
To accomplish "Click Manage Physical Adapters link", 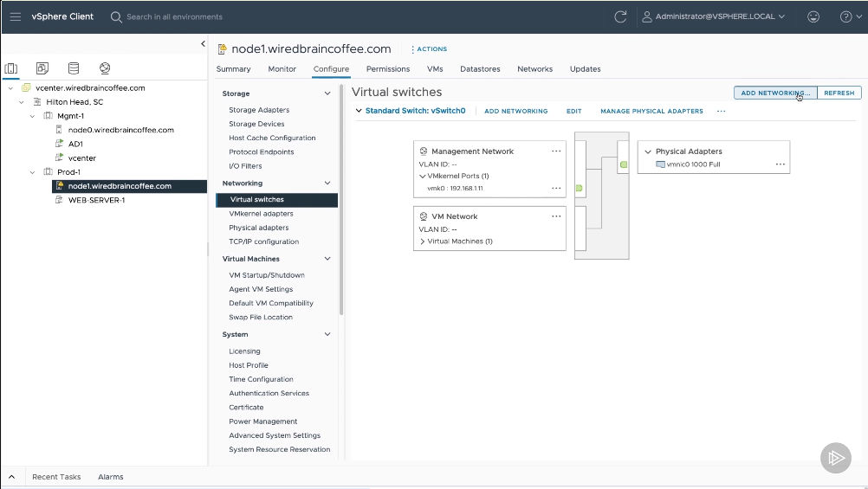I will click(x=651, y=111).
